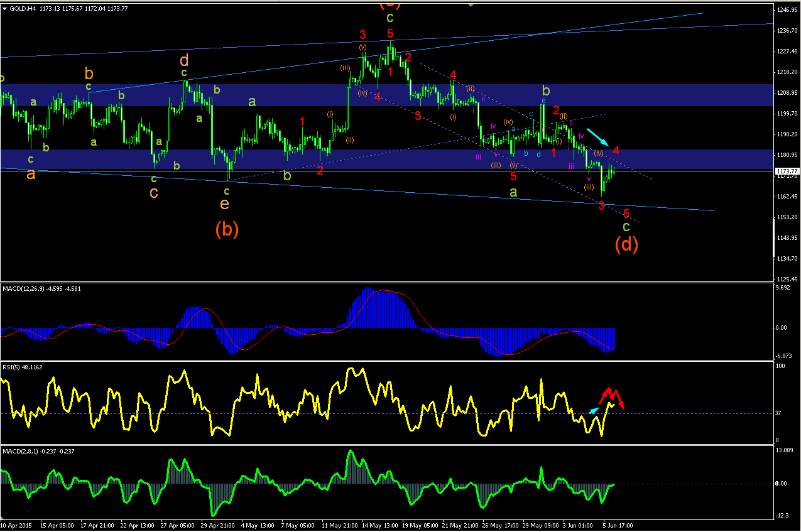Click the 11 May 21:00 time label
This screenshot has height=532, width=801.
click(x=340, y=524)
